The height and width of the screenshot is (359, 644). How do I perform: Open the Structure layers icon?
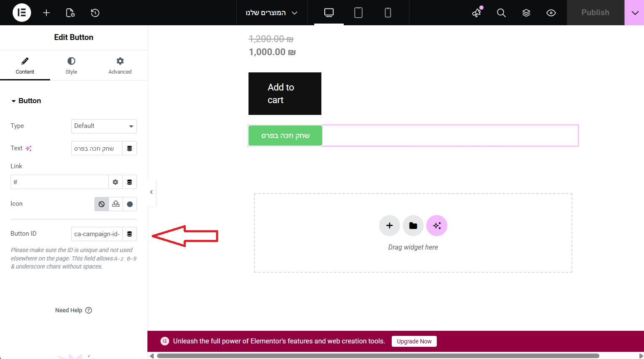[x=526, y=13]
